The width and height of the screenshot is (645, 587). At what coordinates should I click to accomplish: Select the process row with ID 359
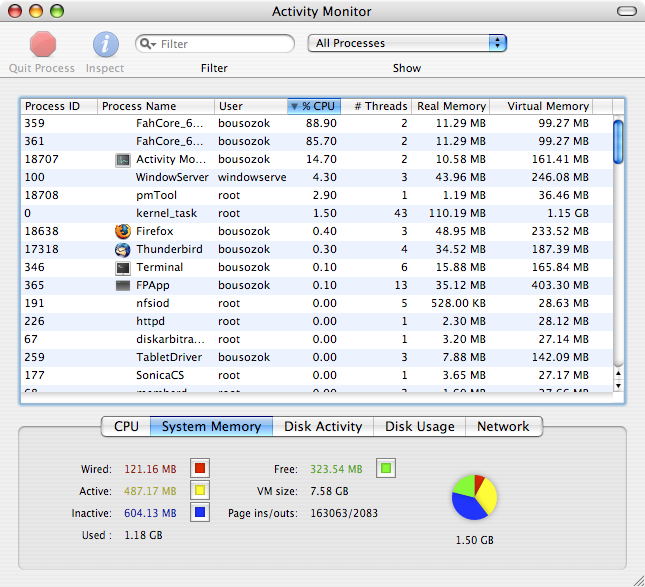point(317,123)
